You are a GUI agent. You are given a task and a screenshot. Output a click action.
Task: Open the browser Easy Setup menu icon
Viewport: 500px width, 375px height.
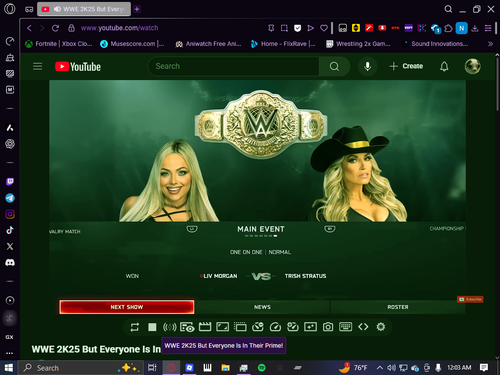[488, 28]
